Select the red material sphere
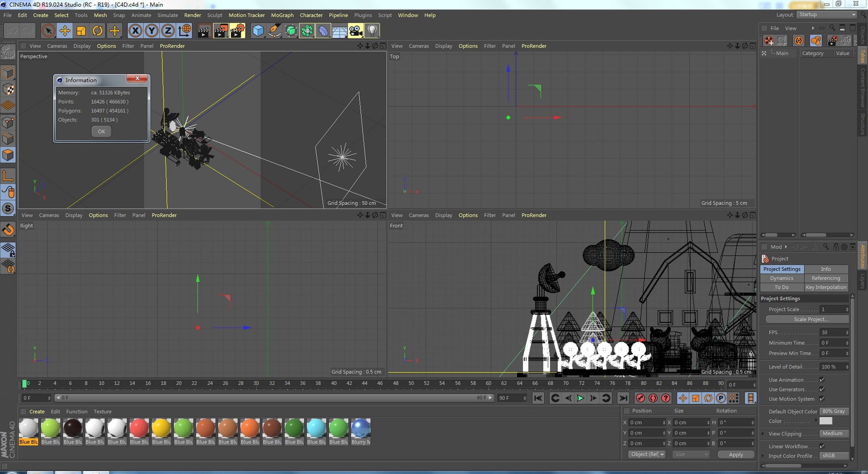The height and width of the screenshot is (474, 868). [139, 428]
